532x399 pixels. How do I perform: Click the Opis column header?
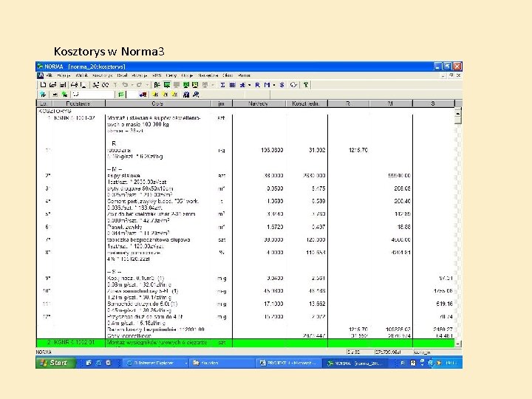158,103
